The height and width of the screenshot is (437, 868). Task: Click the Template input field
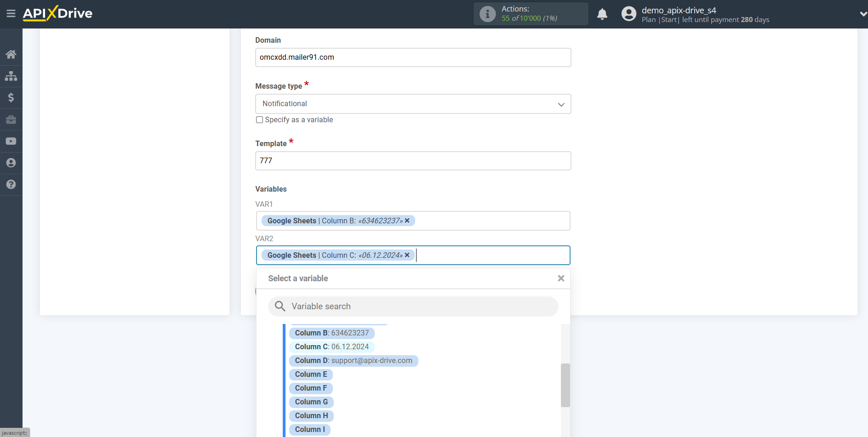(x=413, y=161)
